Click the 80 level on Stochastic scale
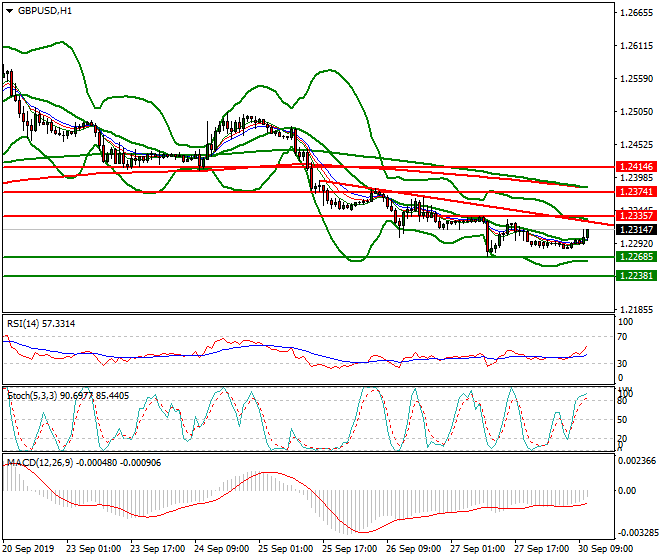Image resolution: width=660 pixels, height=560 pixels. tap(626, 402)
